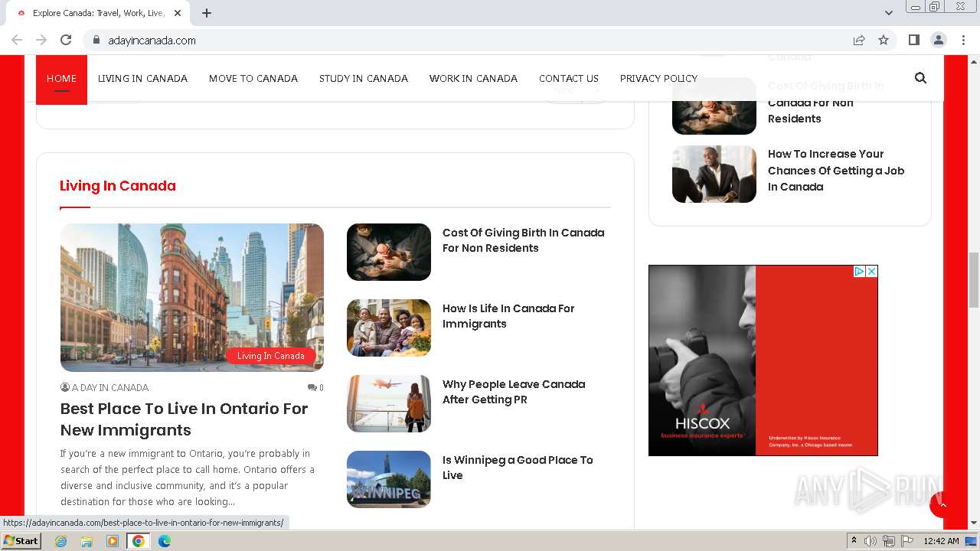Click Winnipeg sign thumbnail
Image resolution: width=980 pixels, height=551 pixels.
[x=389, y=479]
